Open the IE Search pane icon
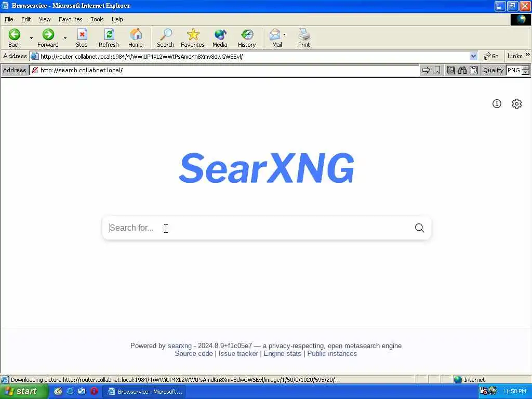 pos(166,37)
